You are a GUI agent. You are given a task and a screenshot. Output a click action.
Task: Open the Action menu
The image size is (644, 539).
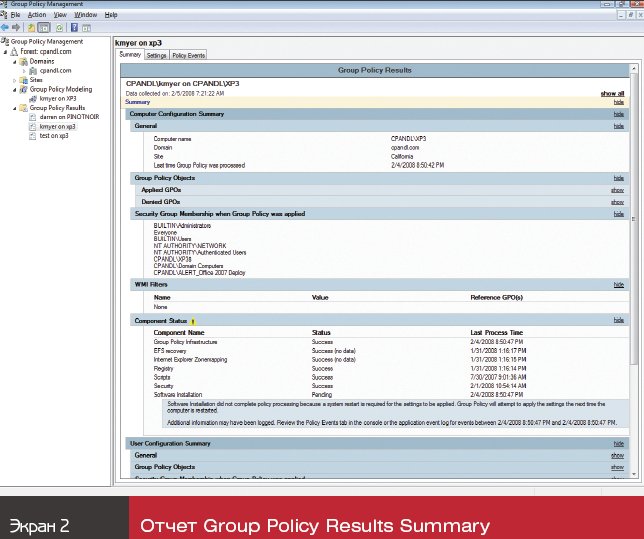click(x=37, y=15)
